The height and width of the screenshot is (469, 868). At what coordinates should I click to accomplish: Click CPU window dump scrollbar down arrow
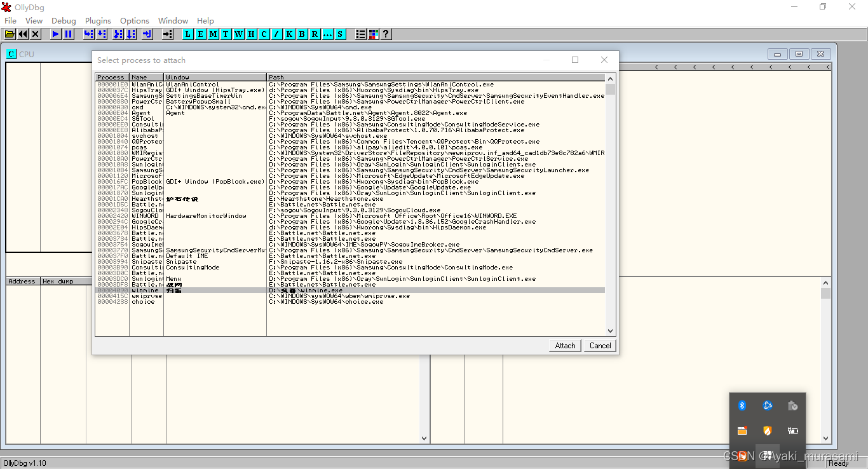(424, 438)
